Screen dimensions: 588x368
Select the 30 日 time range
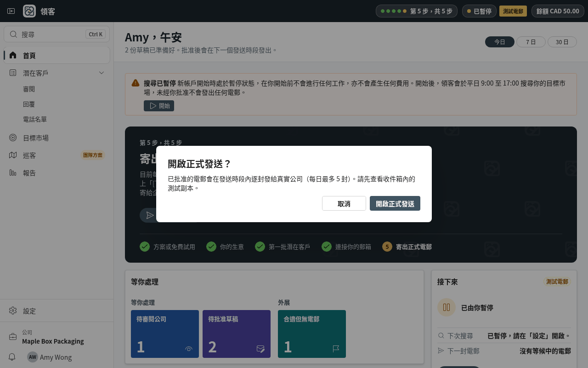[562, 42]
